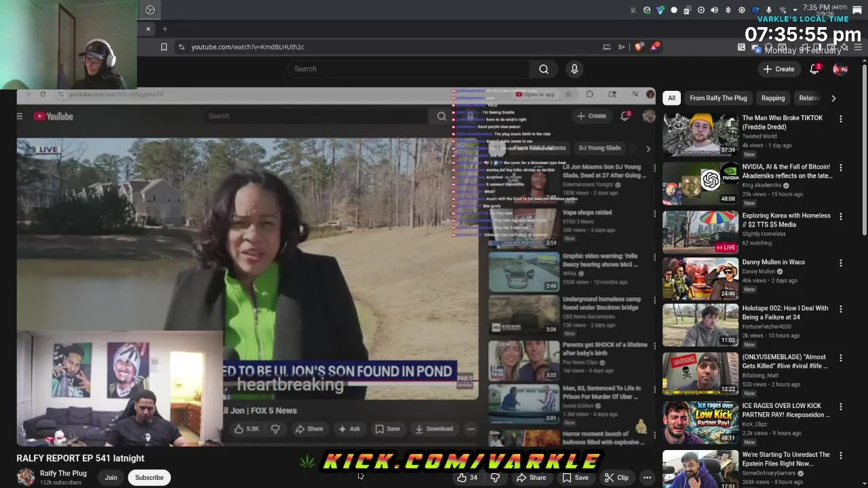This screenshot has height=488, width=868.
Task: Like the video showing 34 likes
Action: [467, 477]
